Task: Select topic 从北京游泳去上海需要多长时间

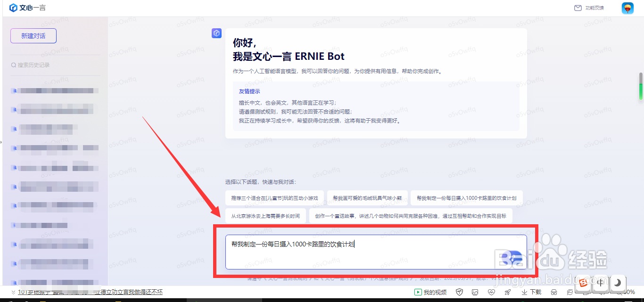Action: (265, 216)
